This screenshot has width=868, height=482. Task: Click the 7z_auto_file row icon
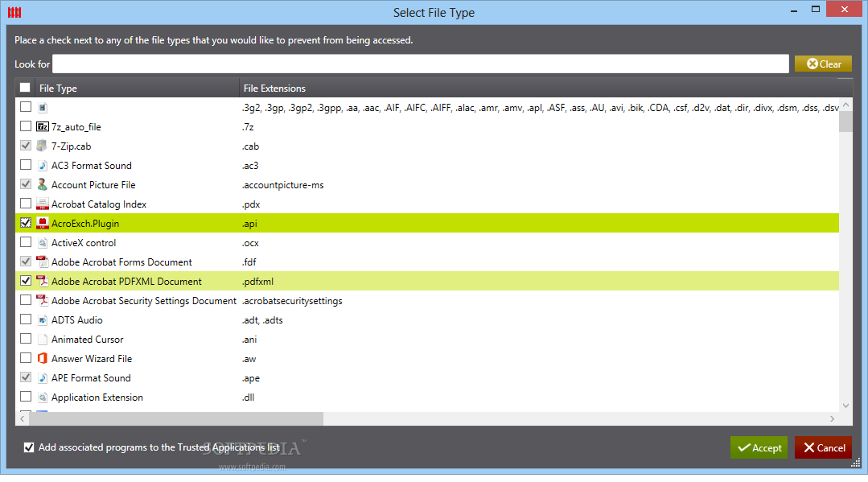click(43, 127)
